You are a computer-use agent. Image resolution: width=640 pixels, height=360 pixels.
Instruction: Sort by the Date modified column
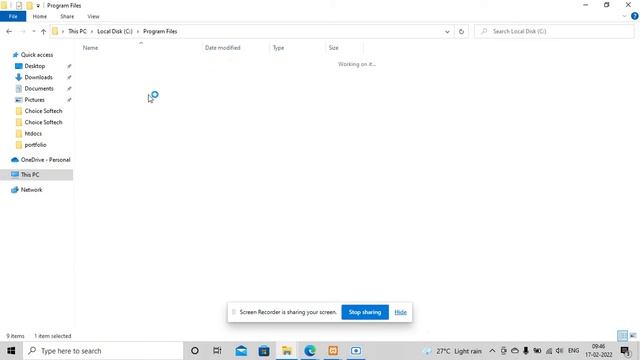222,48
